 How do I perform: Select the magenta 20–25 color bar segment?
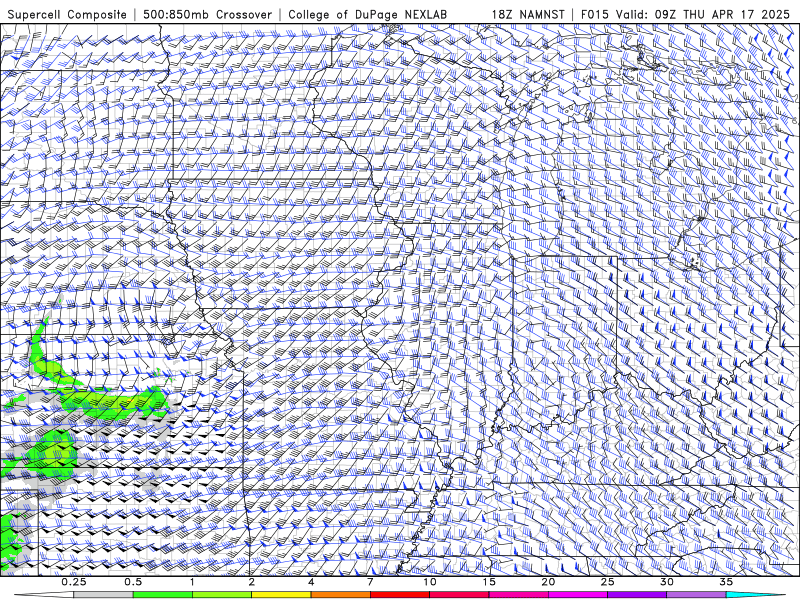pos(578,595)
